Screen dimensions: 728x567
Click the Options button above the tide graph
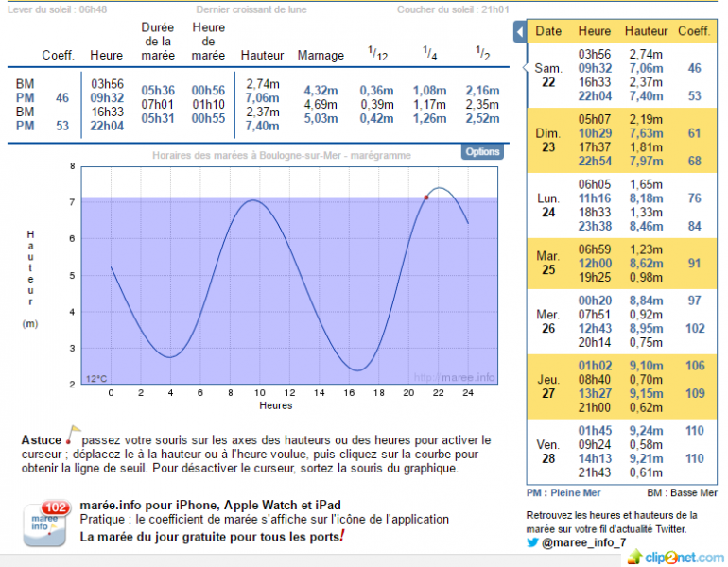[482, 152]
